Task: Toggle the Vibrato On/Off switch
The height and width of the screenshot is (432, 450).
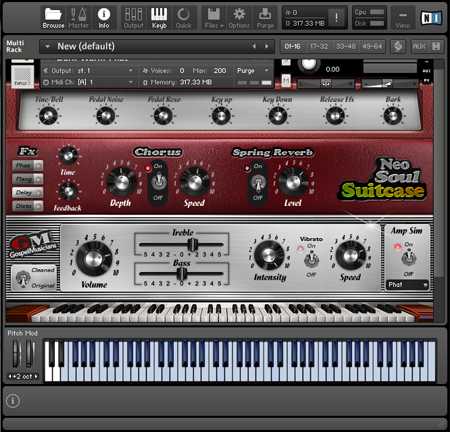Action: click(311, 260)
